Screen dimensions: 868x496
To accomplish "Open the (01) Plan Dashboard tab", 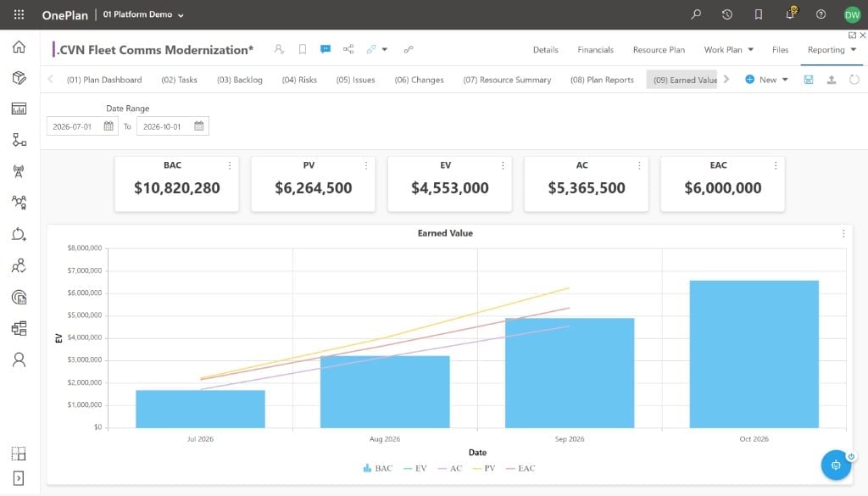I will pos(104,80).
